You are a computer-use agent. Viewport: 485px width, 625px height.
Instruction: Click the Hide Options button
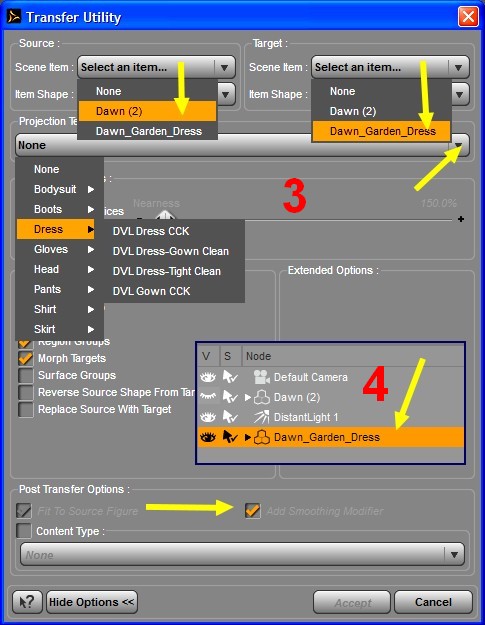coord(92,602)
